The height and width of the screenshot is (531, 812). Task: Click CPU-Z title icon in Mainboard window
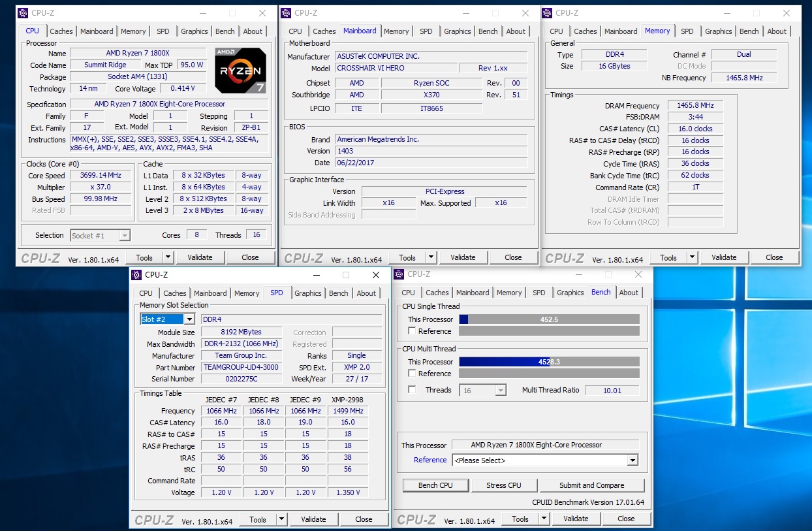(285, 12)
